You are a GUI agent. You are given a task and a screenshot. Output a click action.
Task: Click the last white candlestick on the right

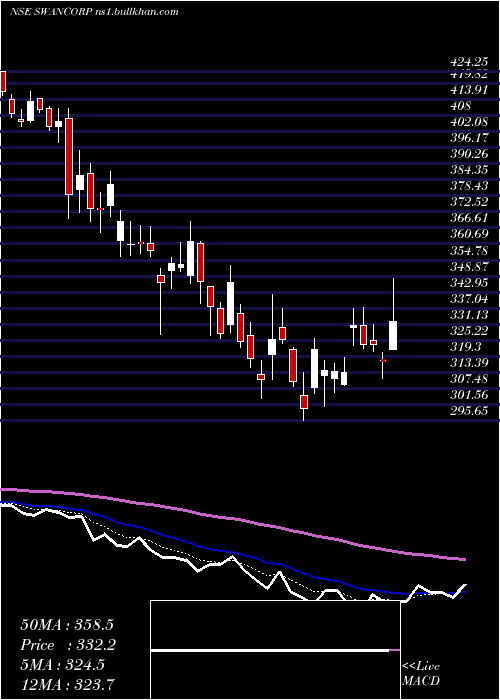pyautogui.click(x=393, y=335)
